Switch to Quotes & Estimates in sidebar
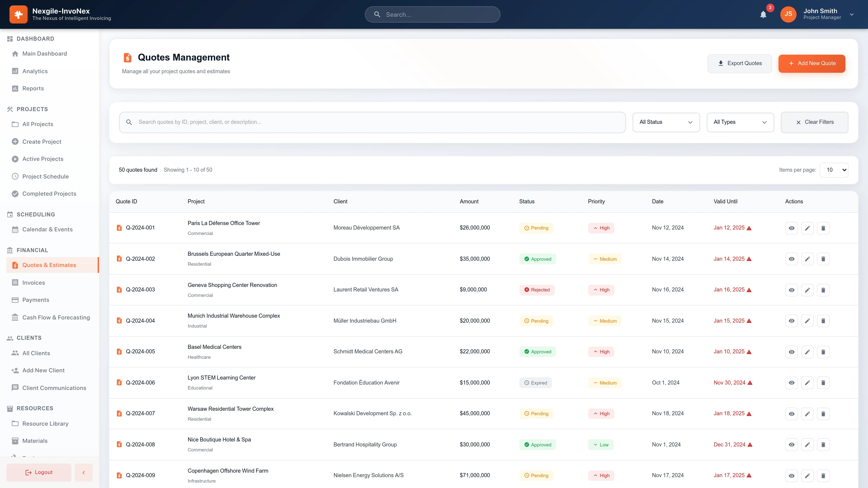This screenshot has width=868, height=488. pos(49,265)
